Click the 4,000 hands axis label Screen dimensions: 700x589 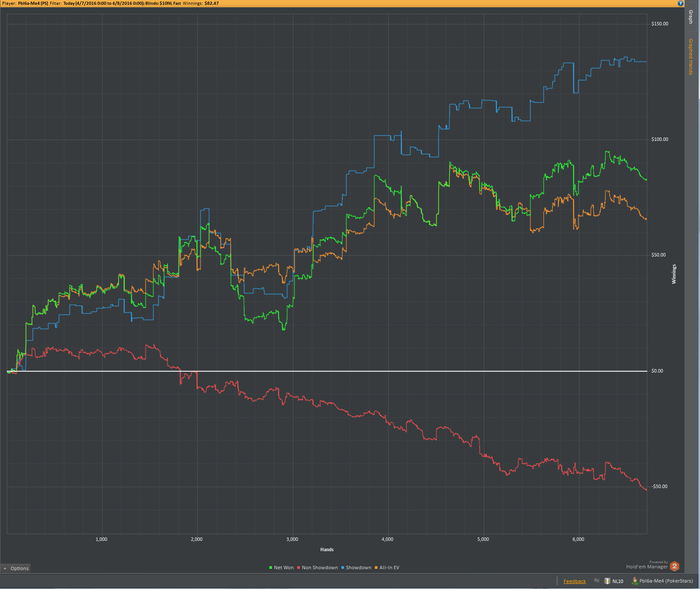coord(388,539)
